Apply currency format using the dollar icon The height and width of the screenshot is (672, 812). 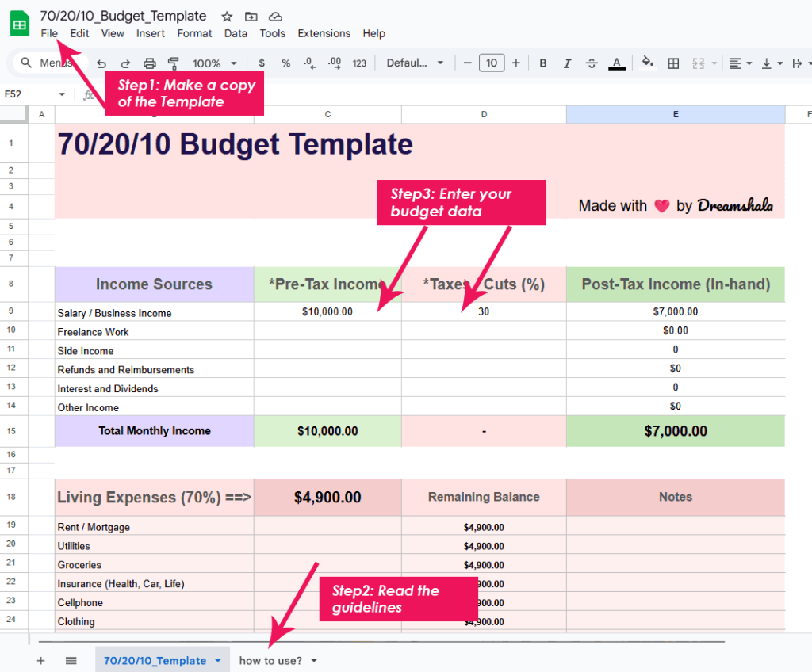tap(261, 63)
